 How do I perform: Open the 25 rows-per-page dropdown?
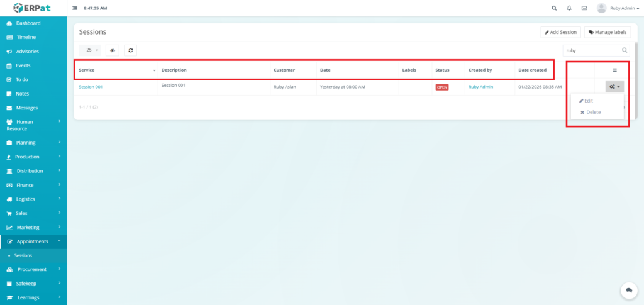click(x=91, y=50)
